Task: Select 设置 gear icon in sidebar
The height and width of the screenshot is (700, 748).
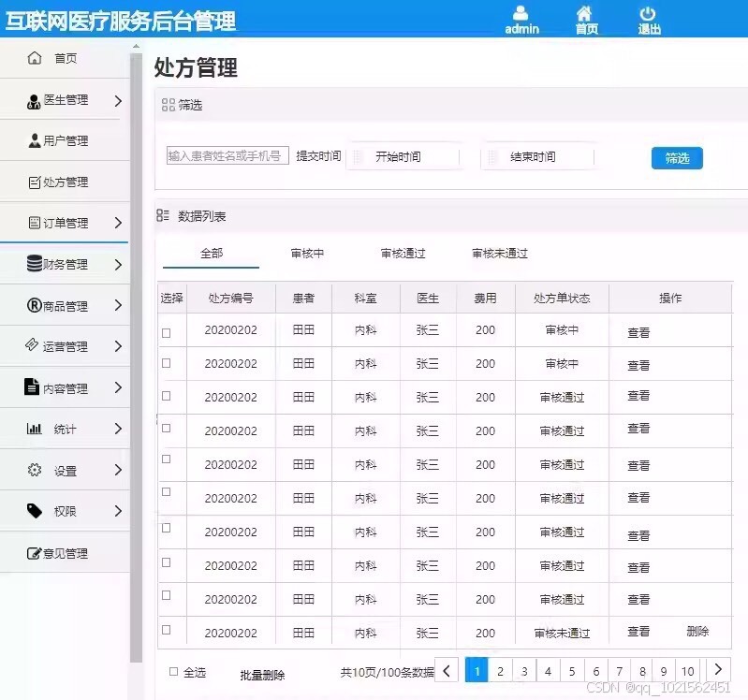Action: pyautogui.click(x=35, y=470)
